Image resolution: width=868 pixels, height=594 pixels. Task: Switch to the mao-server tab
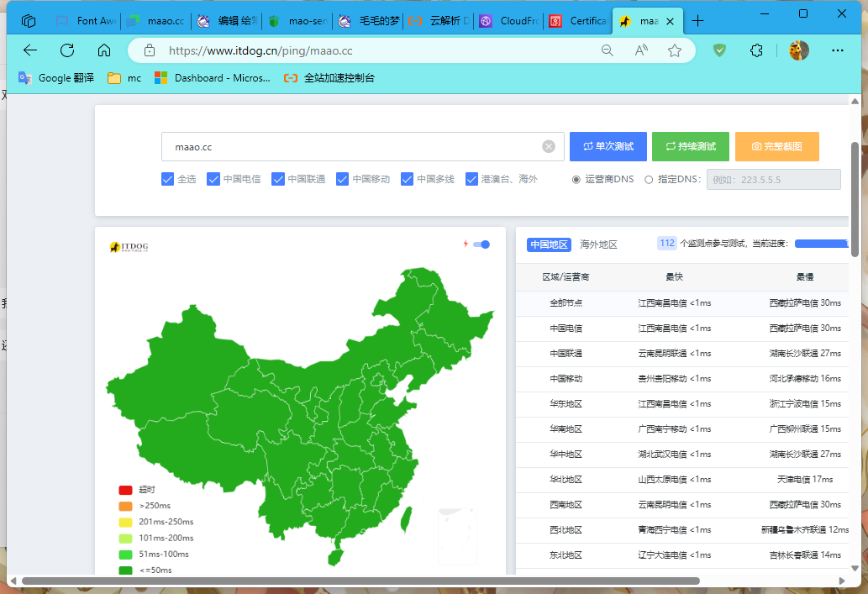coord(297,21)
